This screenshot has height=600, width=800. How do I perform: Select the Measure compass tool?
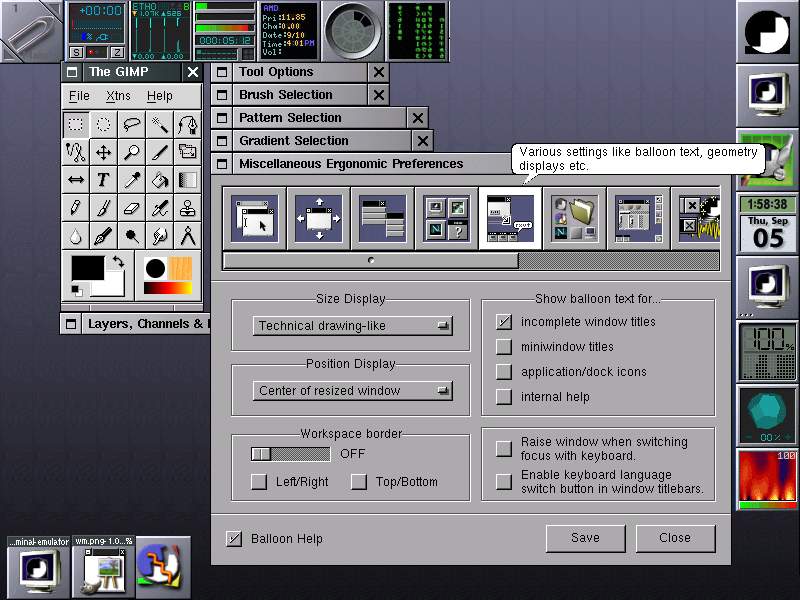coord(187,236)
